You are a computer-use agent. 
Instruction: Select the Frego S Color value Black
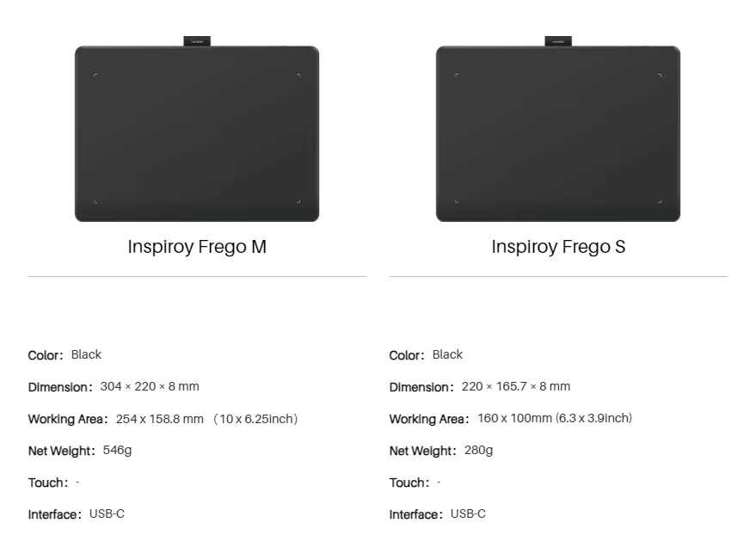point(447,354)
